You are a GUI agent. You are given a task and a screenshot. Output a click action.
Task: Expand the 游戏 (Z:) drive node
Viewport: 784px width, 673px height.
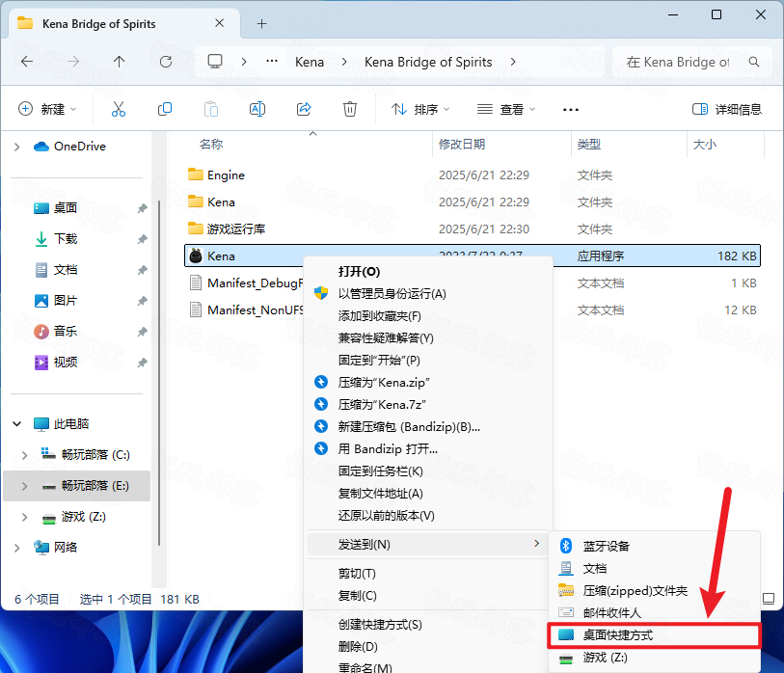(24, 517)
